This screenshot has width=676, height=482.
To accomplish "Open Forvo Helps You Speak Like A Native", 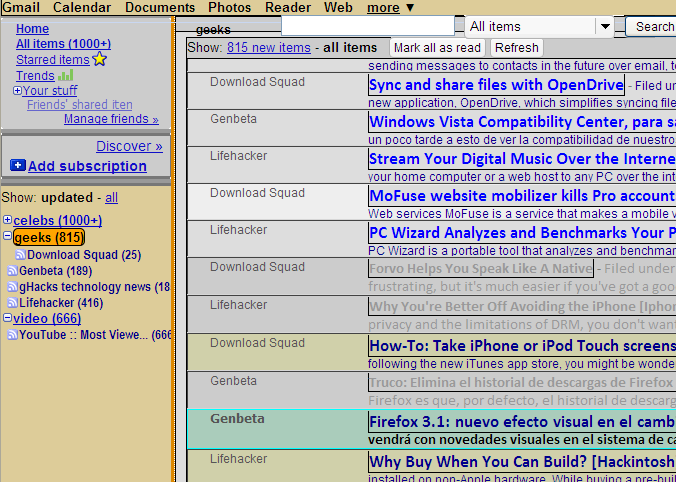I will click(481, 269).
